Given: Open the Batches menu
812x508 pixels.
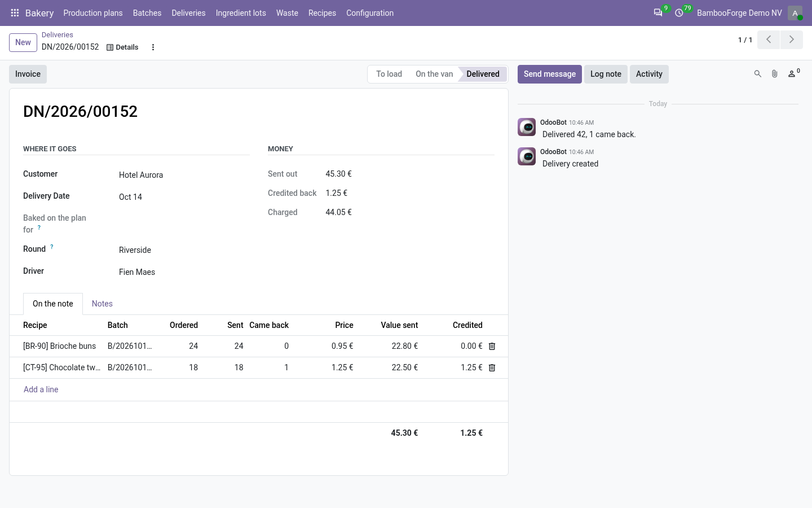Looking at the screenshot, I should click(x=147, y=13).
